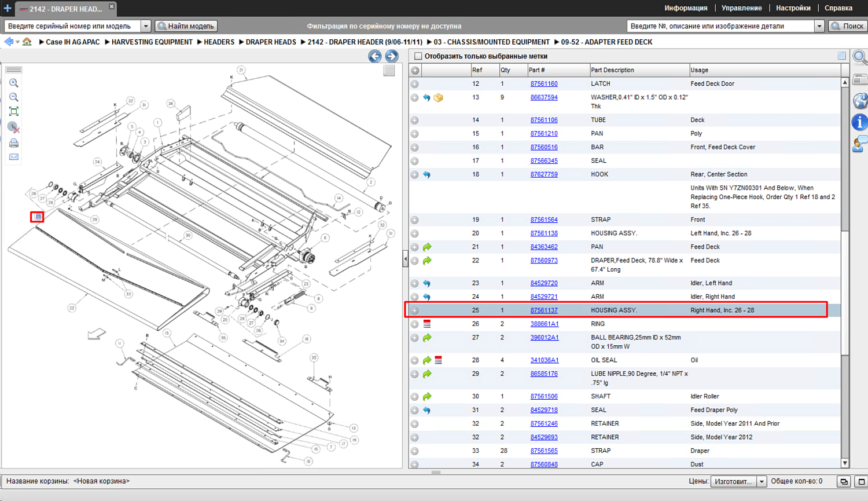
Task: Open the home page icon in breadcrumb
Action: coord(27,42)
